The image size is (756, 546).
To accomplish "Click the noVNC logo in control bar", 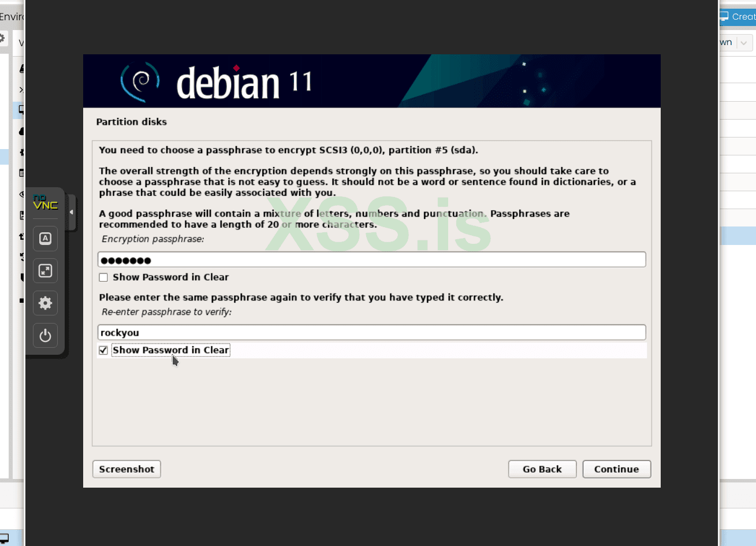I will point(45,202).
